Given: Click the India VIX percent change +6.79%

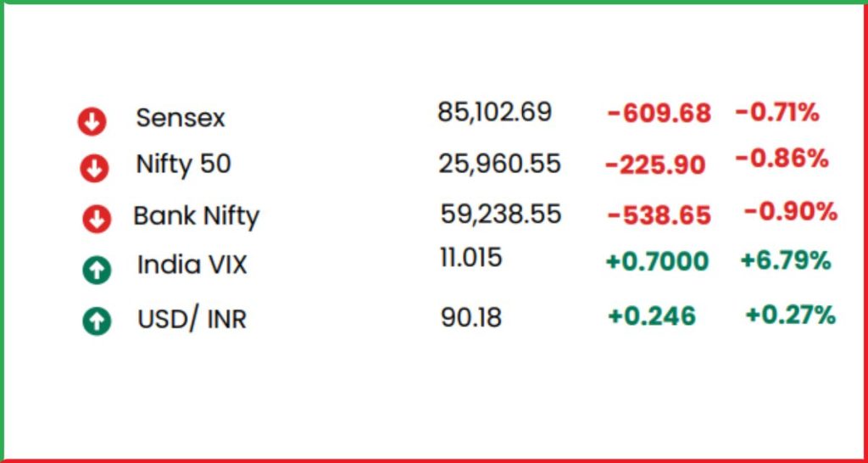Looking at the screenshot, I should tap(786, 260).
